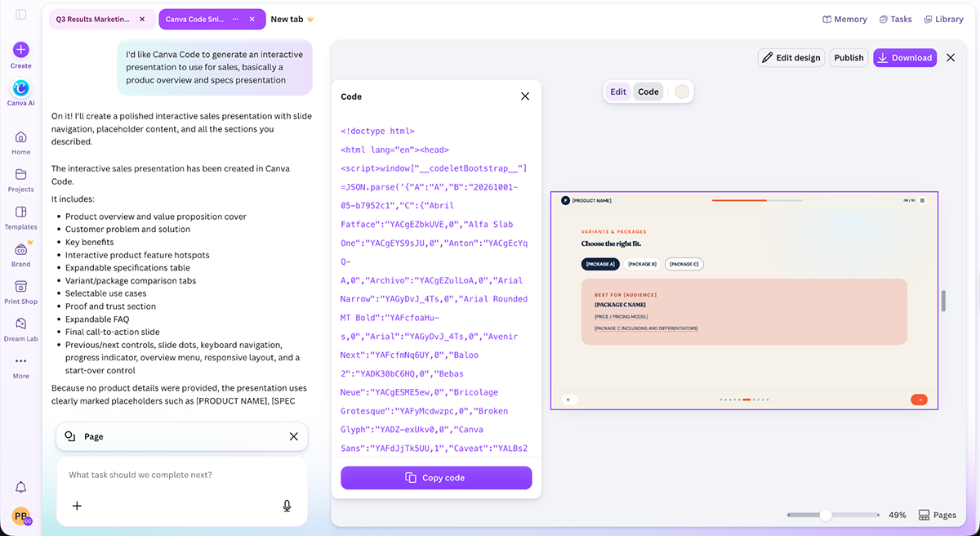The image size is (980, 536).
Task: Dismiss the Page context chip
Action: pos(294,436)
